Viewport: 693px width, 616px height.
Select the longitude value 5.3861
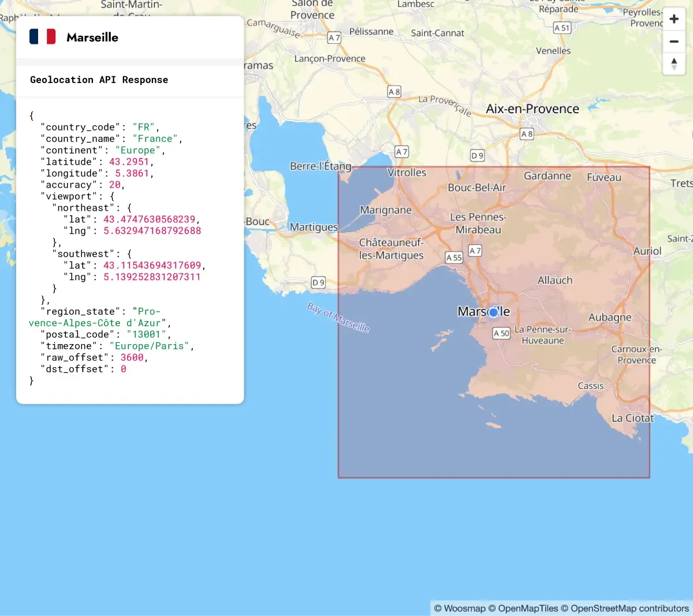point(132,173)
